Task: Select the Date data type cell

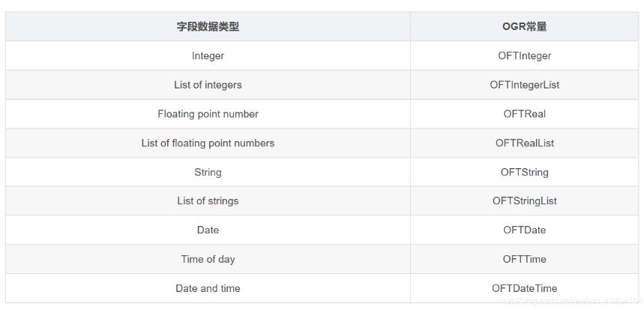Action: click(x=208, y=230)
